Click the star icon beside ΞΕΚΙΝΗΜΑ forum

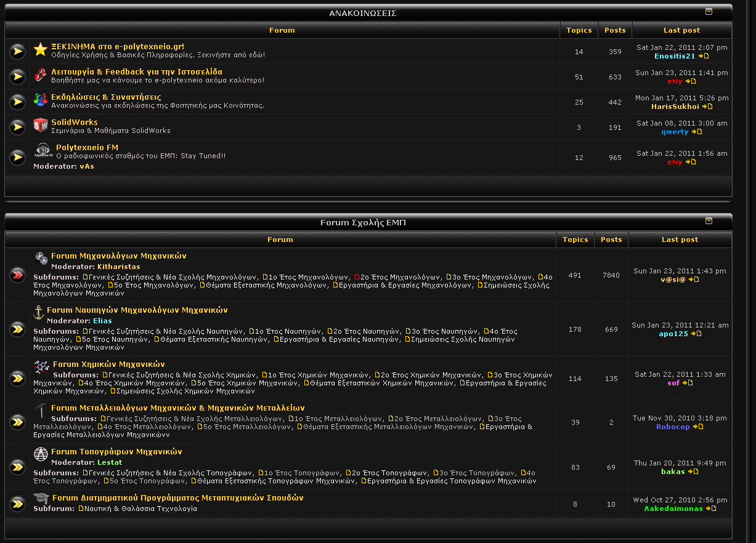coord(41,50)
